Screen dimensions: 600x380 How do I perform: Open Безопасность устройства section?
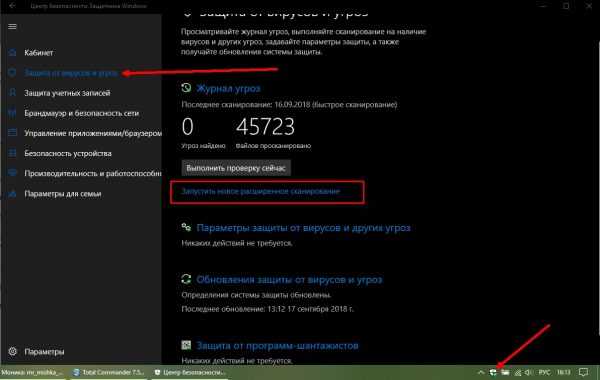pos(68,153)
